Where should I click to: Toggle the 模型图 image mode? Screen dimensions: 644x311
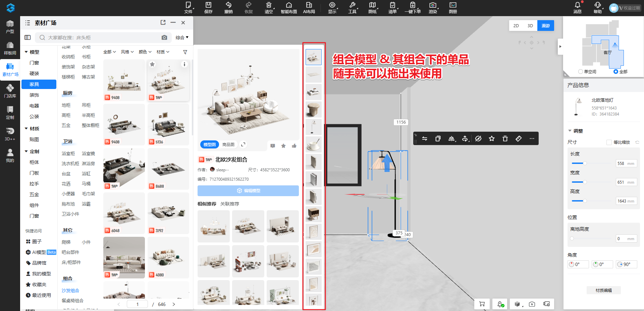[x=209, y=144]
